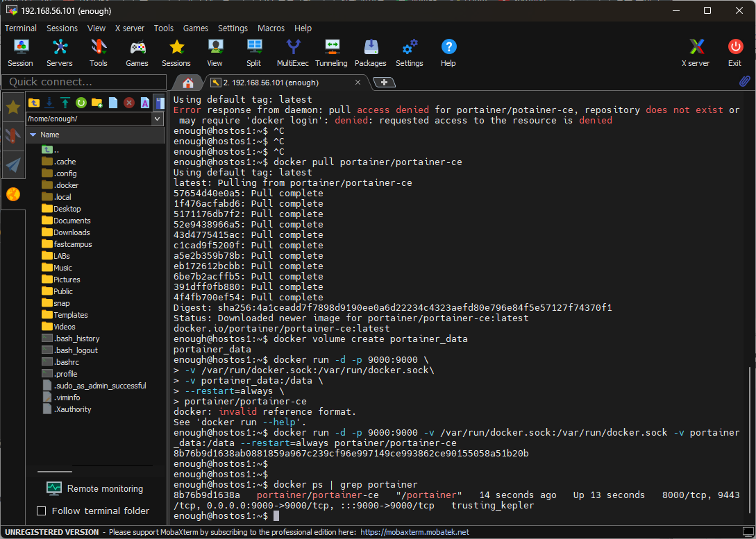The height and width of the screenshot is (539, 756).
Task: Go to parent directory in SFTP toolbar
Action: point(34,102)
